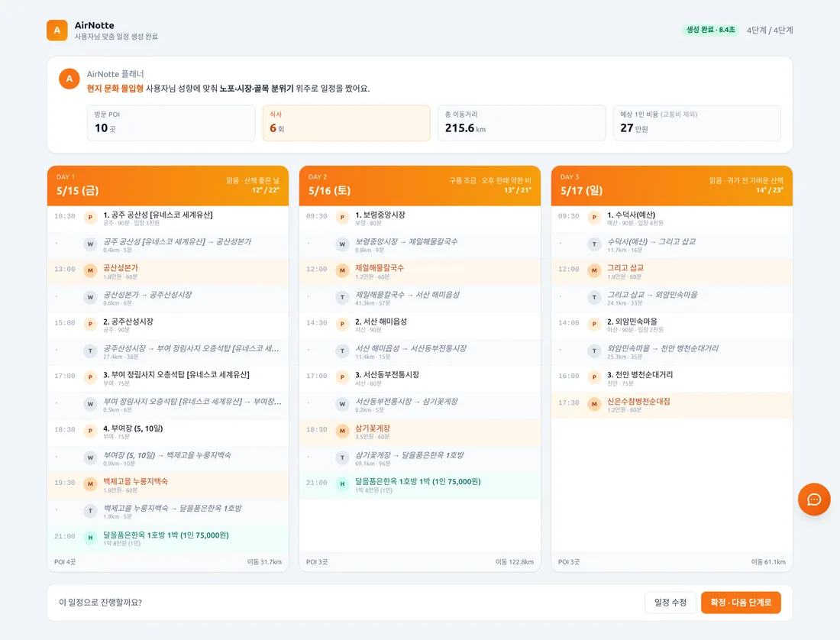840x640 pixels.
Task: Click 수덕사(예산) → 그리고 삽교 route row
Action: (x=672, y=244)
